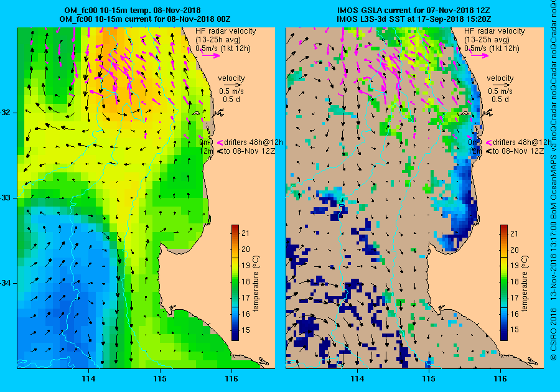Click magenta drifter arrowhead on left map legend

(220, 142)
